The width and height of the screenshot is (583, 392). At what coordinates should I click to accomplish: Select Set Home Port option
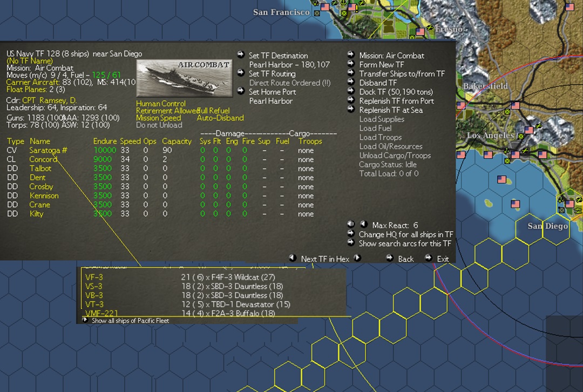point(272,92)
